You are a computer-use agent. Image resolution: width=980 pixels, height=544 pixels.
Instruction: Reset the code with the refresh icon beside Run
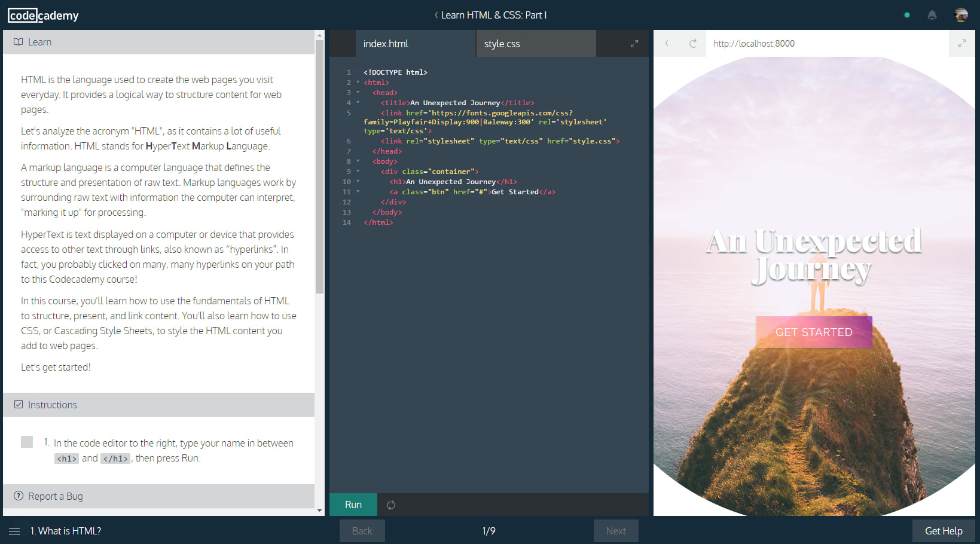(391, 505)
